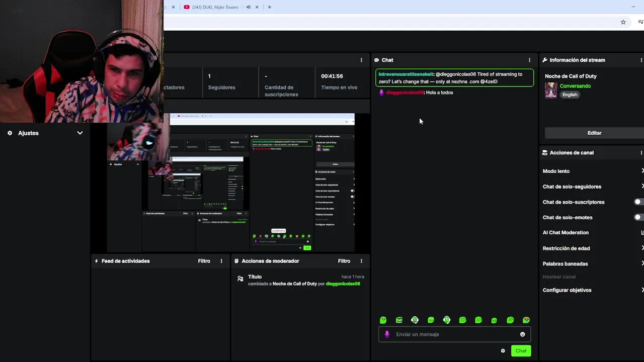Open Filtro in Feed de actividades
Screen dimensions: 644x362
[204, 261]
